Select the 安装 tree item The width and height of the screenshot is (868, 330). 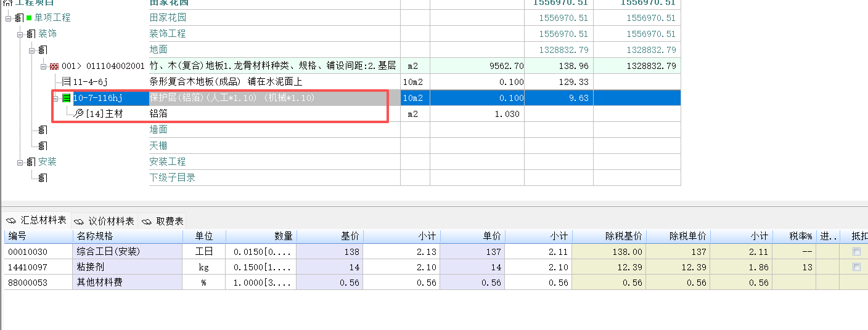(47, 162)
